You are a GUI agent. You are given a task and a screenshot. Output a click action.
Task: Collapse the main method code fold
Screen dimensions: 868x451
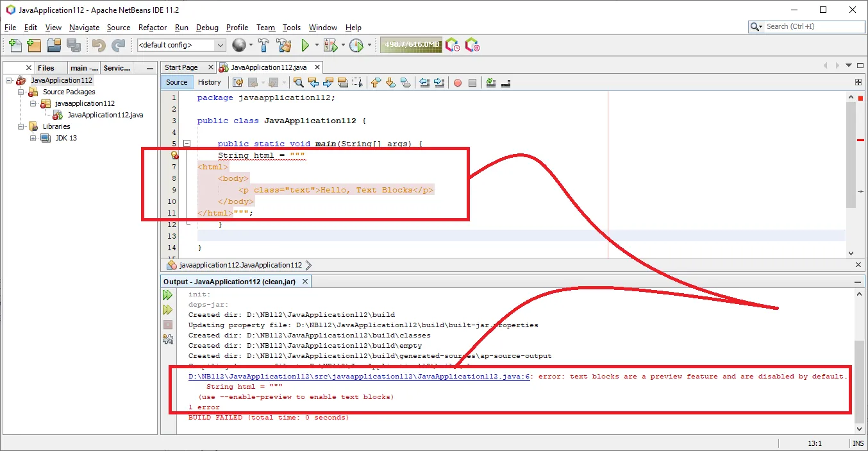pos(187,144)
